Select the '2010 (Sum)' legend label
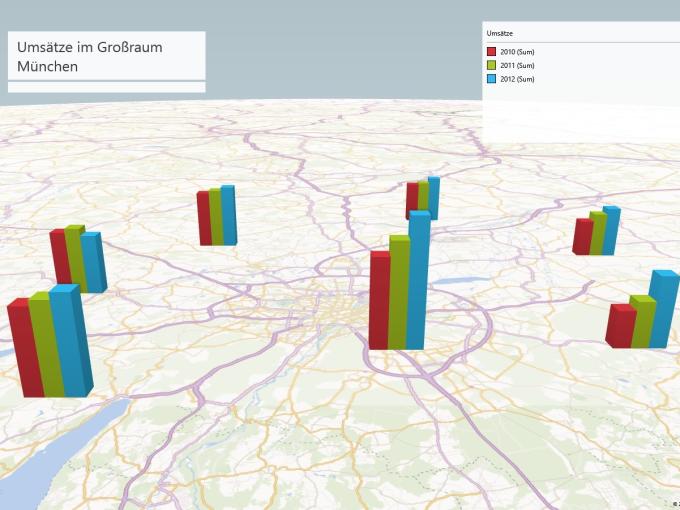680x510 pixels. 517,52
